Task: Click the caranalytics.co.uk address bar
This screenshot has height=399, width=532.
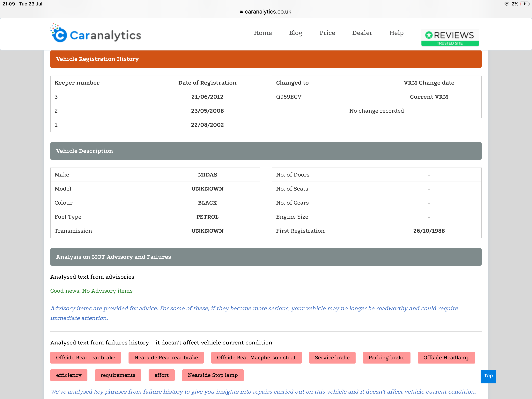Action: point(268,11)
